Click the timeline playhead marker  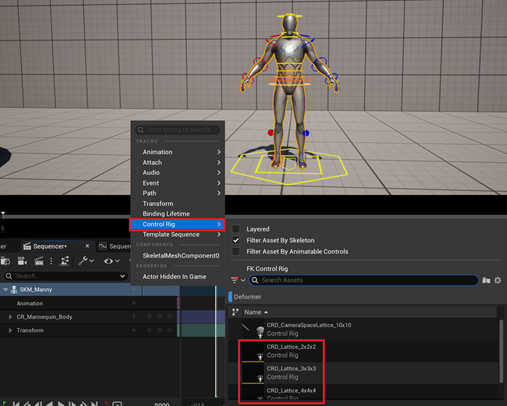pyautogui.click(x=3, y=214)
